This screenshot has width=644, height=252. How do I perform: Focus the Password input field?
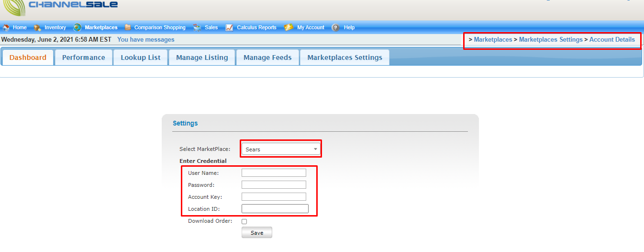pos(274,185)
